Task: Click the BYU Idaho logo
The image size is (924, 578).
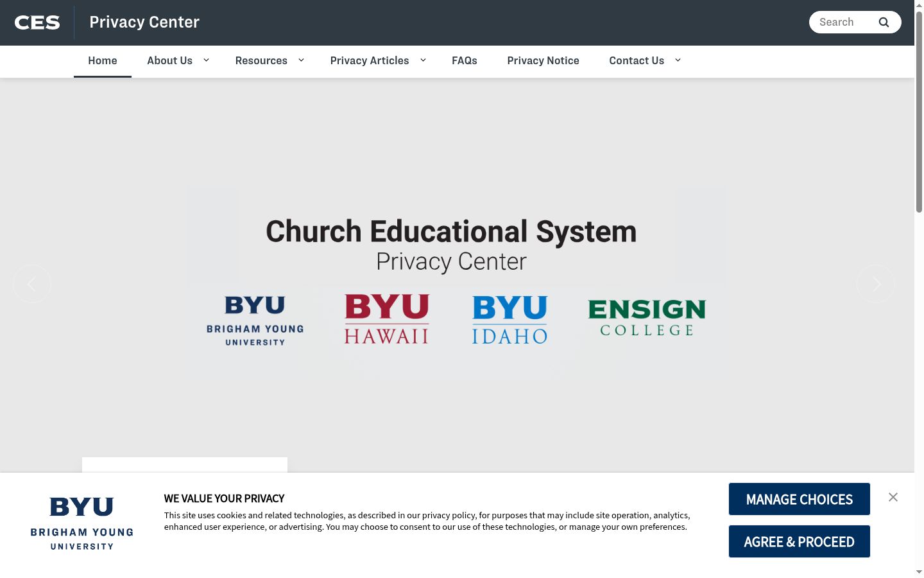Action: [510, 320]
